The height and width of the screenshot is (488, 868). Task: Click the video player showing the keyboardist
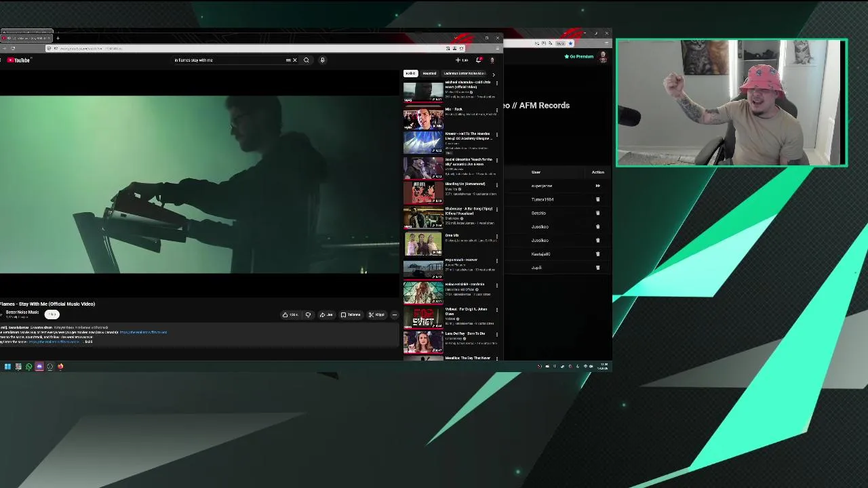point(200,184)
